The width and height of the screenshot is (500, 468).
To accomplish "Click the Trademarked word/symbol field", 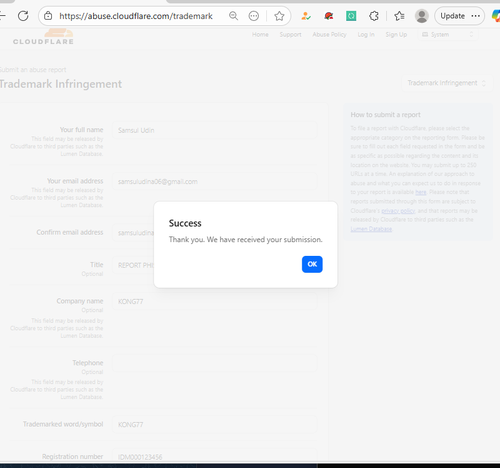I will (215, 425).
